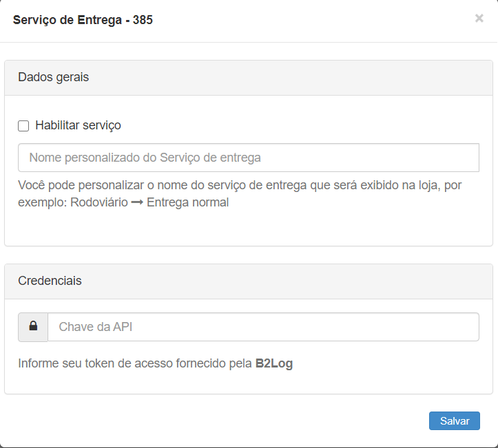The width and height of the screenshot is (498, 448).
Task: Click the bold B2Log text
Action: pyautogui.click(x=273, y=363)
